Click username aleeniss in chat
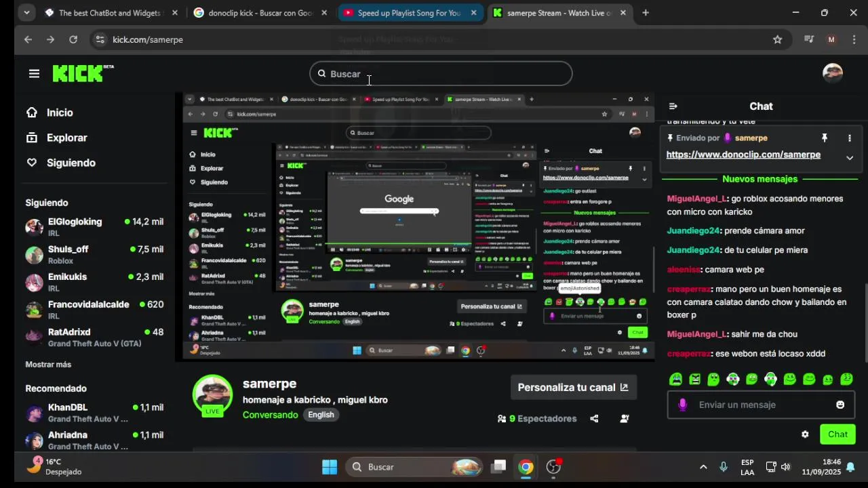 click(x=684, y=270)
